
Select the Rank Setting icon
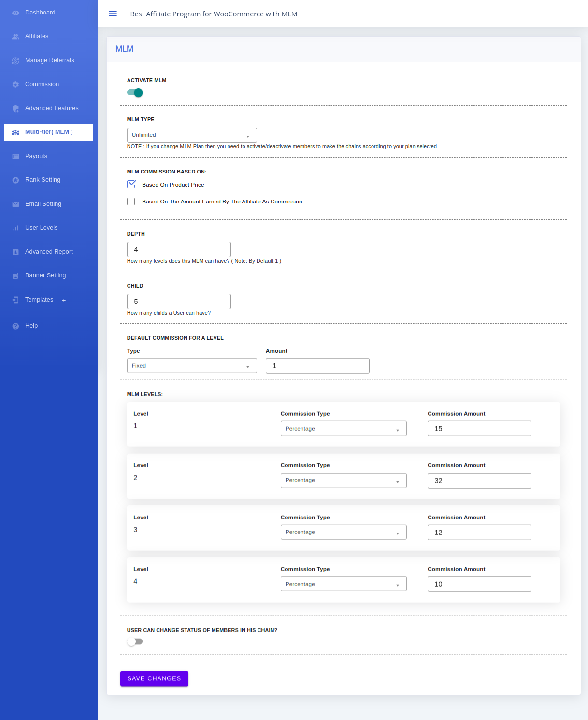pyautogui.click(x=15, y=180)
